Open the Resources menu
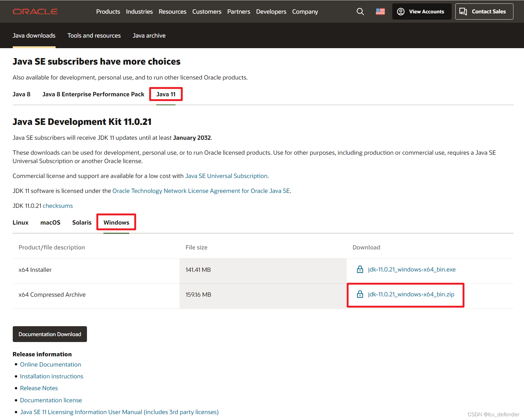The width and height of the screenshot is (524, 420). click(172, 11)
